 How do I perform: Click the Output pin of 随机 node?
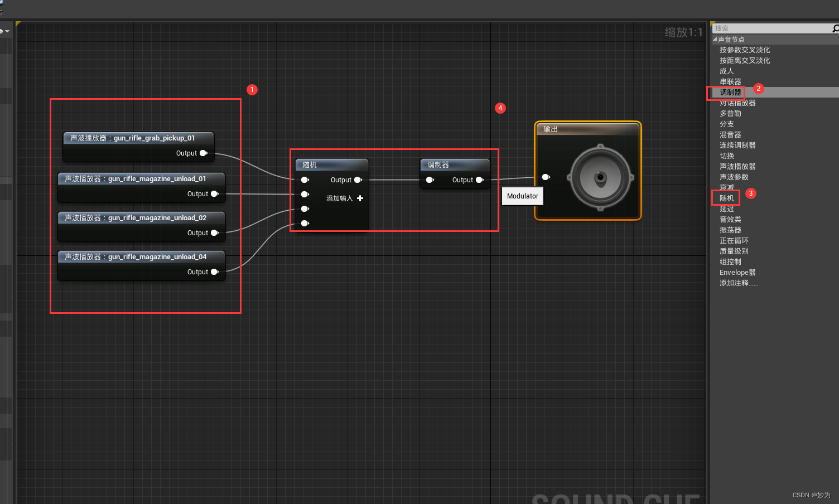click(x=358, y=180)
